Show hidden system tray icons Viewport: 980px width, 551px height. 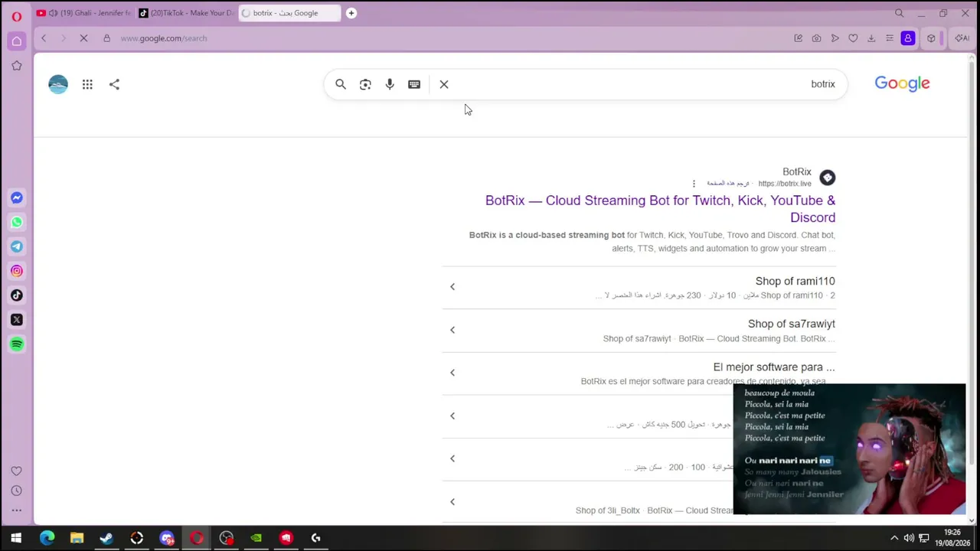tap(893, 538)
